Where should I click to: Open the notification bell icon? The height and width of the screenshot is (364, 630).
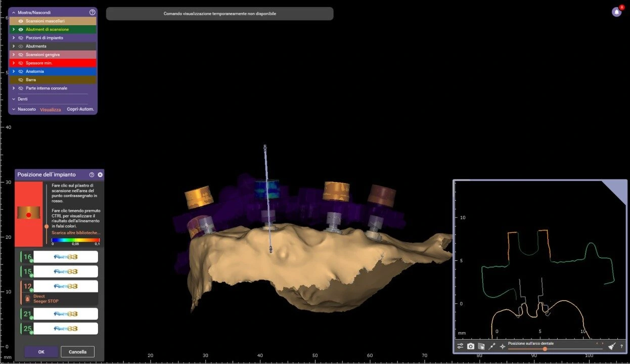[x=616, y=12]
